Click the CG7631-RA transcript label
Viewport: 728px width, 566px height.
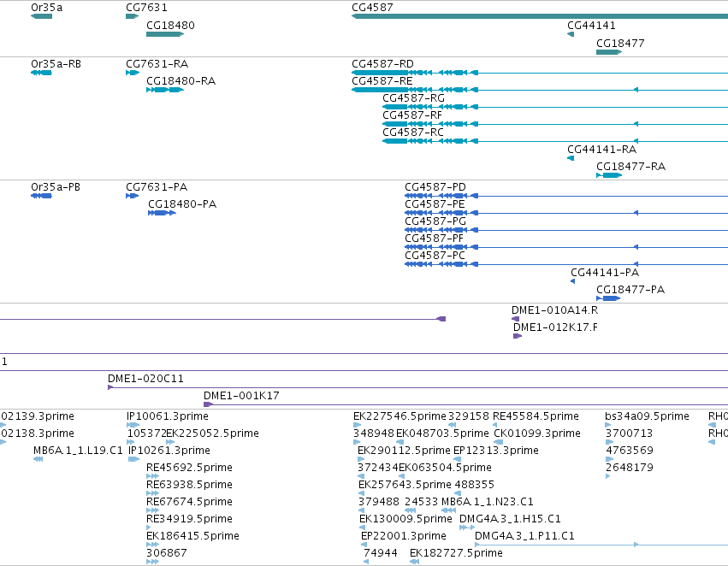coord(157,64)
